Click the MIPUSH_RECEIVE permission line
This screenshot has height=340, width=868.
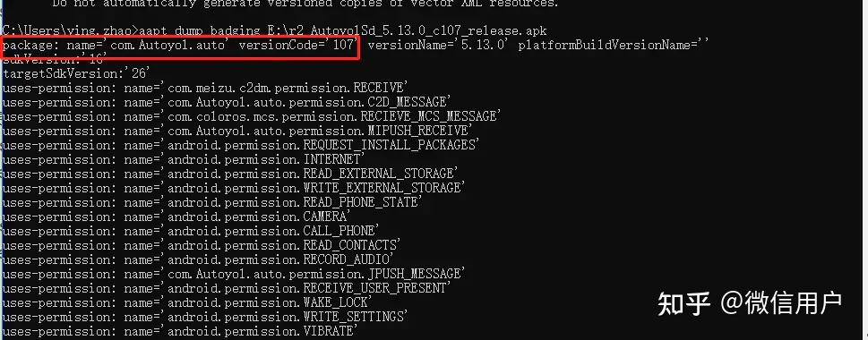[236, 131]
